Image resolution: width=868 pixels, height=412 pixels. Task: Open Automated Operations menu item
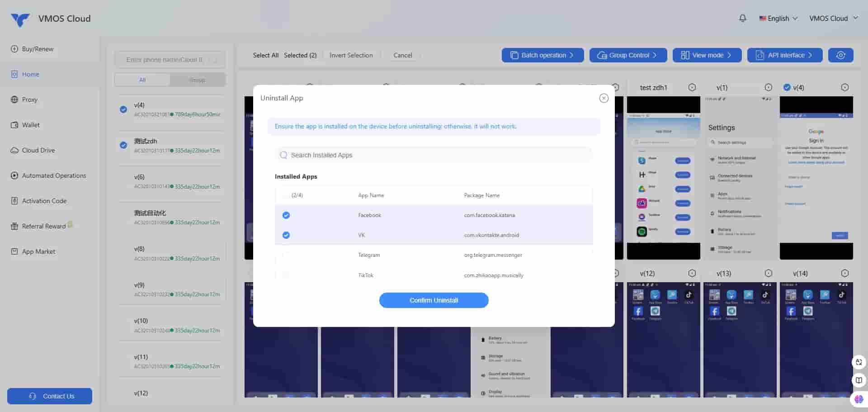point(54,175)
